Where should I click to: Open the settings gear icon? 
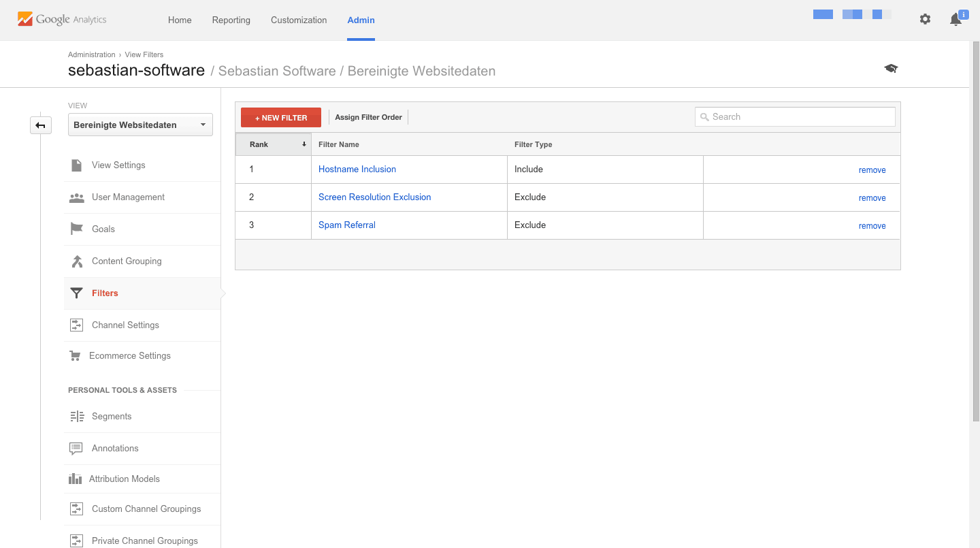point(925,20)
